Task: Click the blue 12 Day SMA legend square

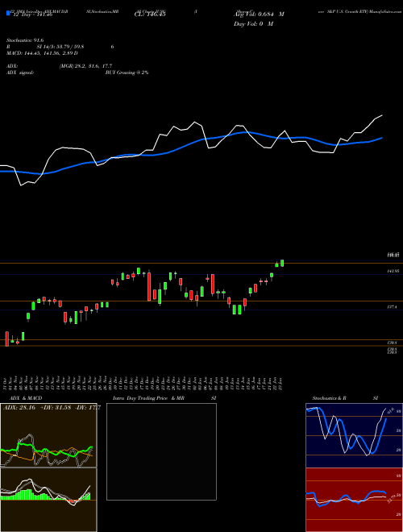Action: (8, 14)
